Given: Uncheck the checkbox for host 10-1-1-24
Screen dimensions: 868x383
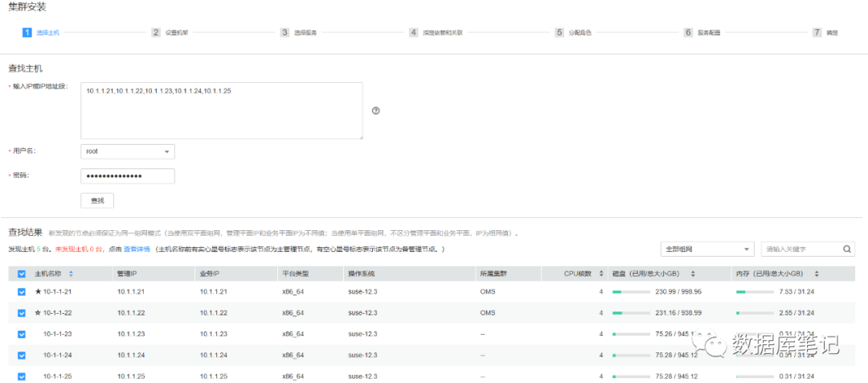Looking at the screenshot, I should [x=22, y=354].
